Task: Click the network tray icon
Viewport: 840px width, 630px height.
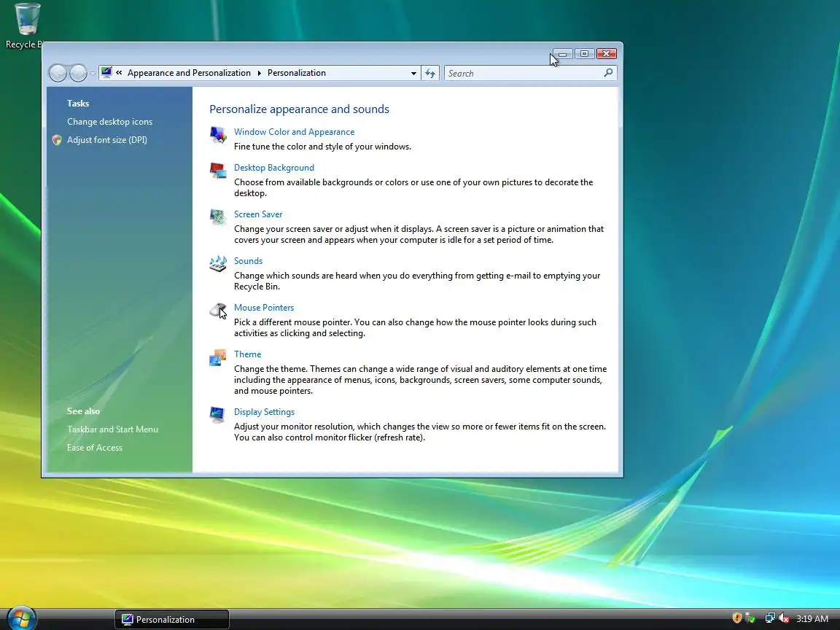Action: (x=770, y=618)
